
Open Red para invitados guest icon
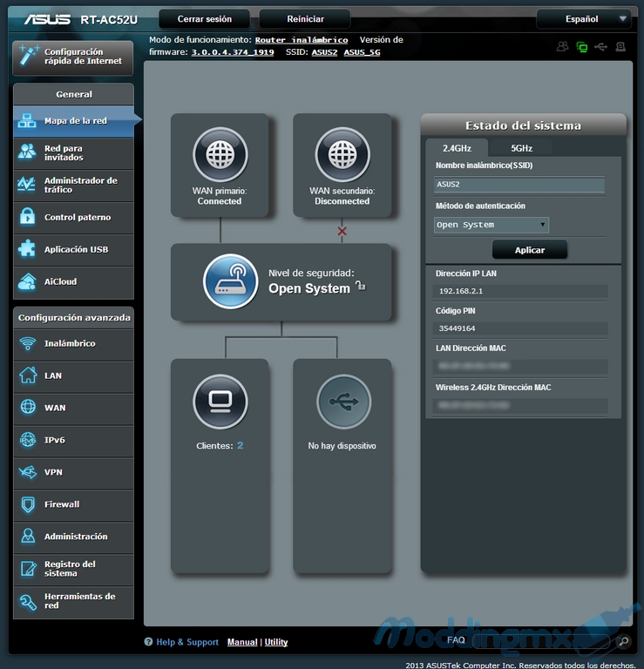[x=27, y=152]
